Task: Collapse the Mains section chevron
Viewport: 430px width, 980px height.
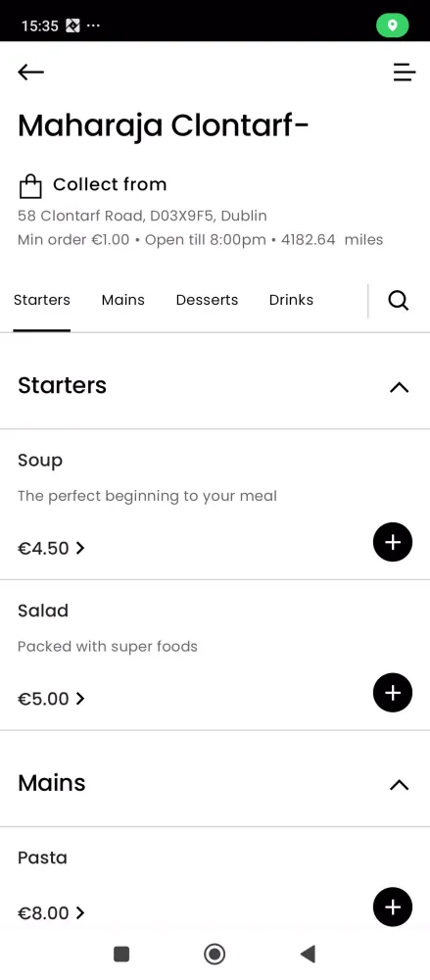Action: pyautogui.click(x=399, y=785)
